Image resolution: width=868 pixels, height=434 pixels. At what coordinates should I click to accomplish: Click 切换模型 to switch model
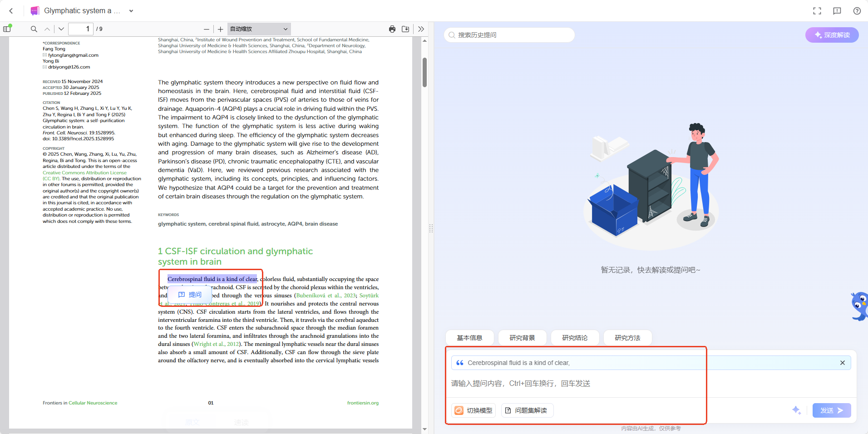pos(473,410)
